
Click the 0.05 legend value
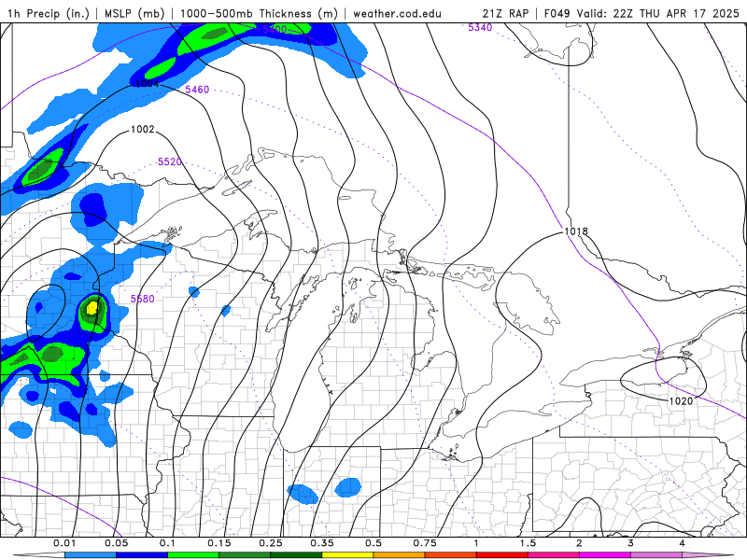(x=116, y=543)
